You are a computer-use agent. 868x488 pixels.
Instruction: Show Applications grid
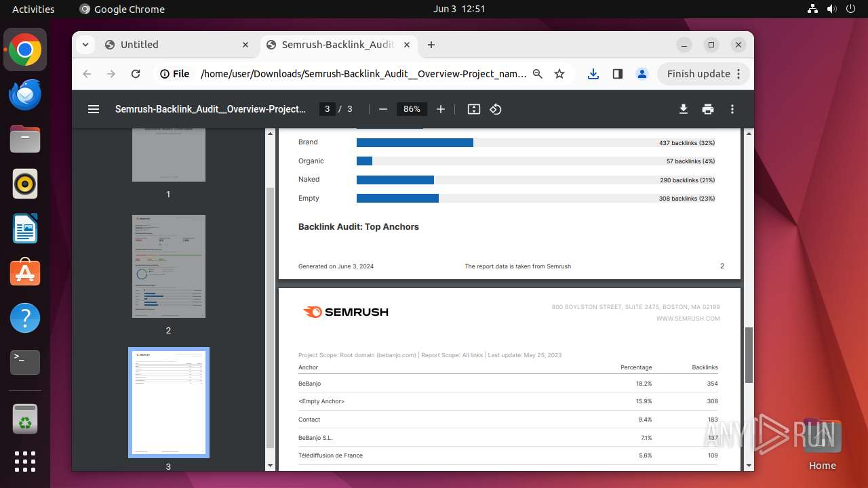tap(25, 462)
